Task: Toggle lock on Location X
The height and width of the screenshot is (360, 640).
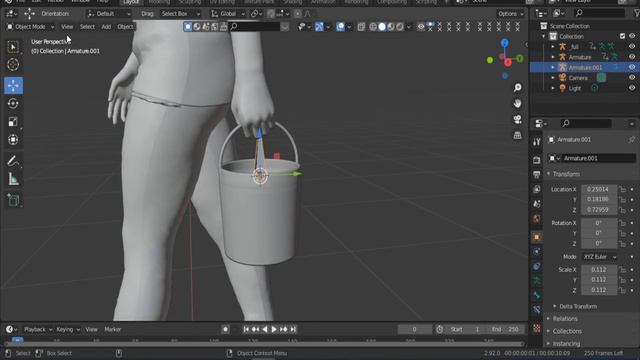Action: 622,189
